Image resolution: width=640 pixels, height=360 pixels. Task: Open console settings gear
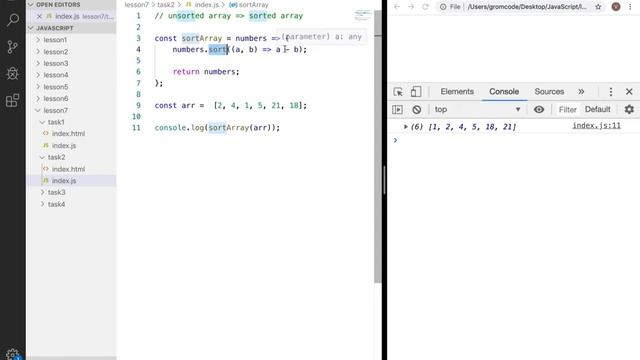tap(629, 109)
